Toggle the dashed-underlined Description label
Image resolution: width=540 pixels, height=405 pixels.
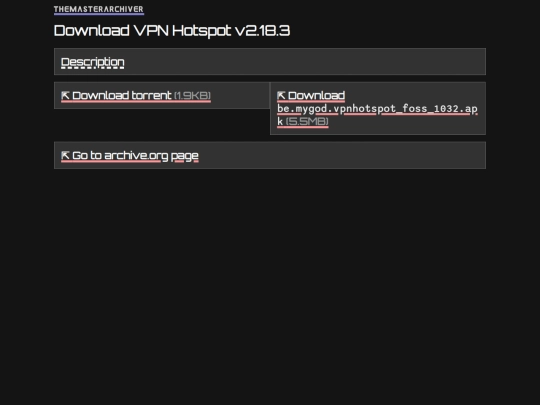[93, 62]
